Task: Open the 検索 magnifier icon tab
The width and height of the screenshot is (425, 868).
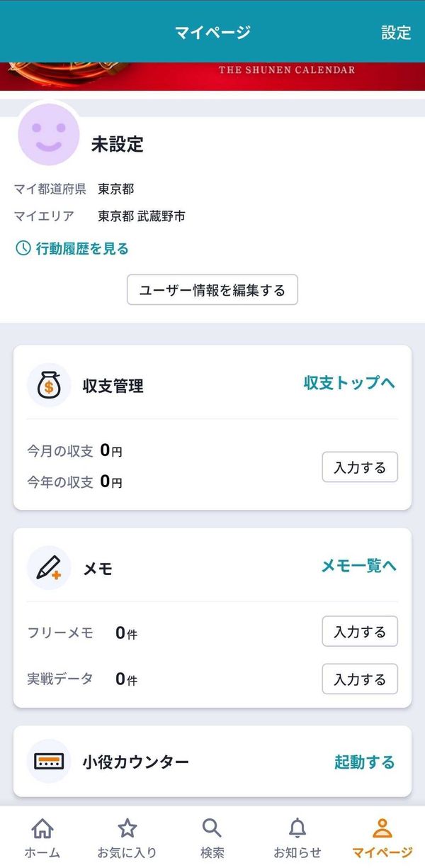Action: point(212,838)
